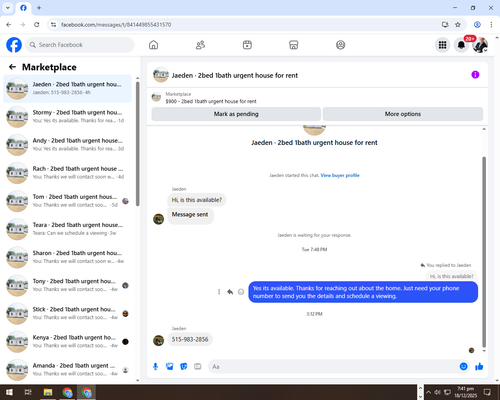The width and height of the screenshot is (500, 400).
Task: Open the Andy conversation in the list
Action: coord(67,145)
